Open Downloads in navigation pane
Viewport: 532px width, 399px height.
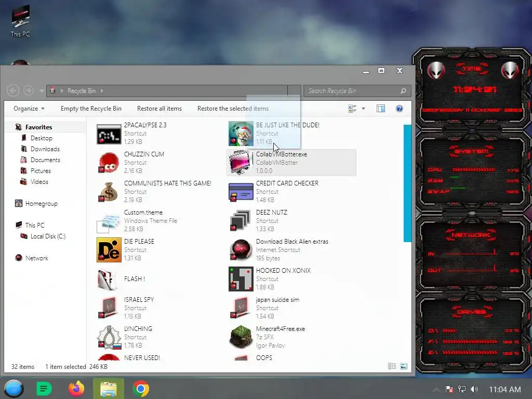[45, 149]
